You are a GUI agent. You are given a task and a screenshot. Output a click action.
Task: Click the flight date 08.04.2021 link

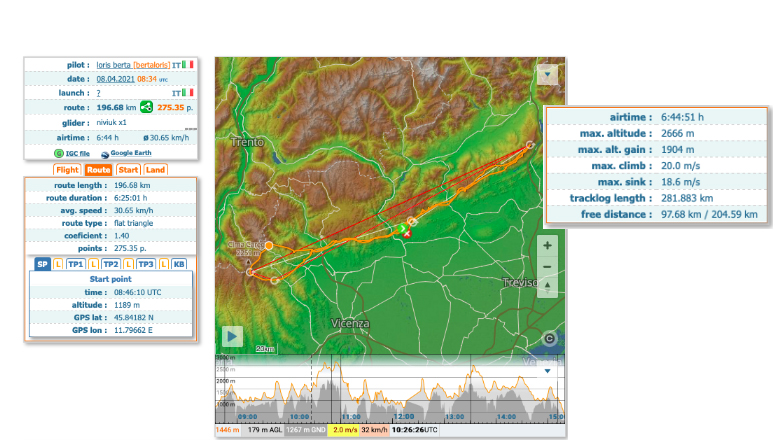(x=115, y=78)
